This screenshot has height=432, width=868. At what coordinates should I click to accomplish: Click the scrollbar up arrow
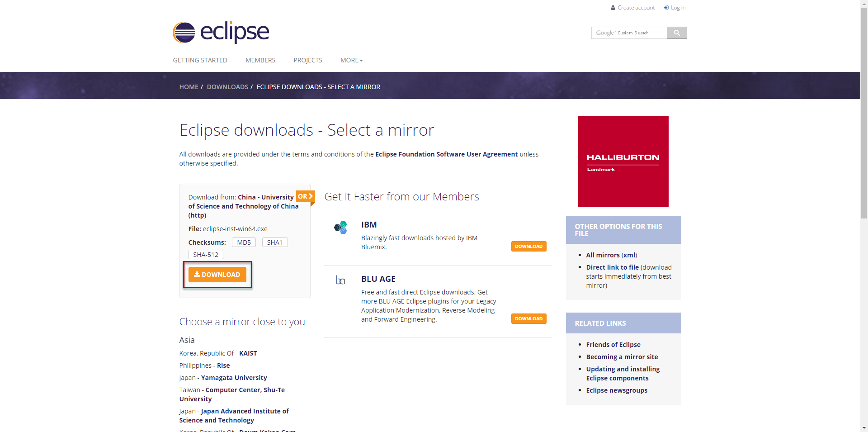tap(864, 4)
